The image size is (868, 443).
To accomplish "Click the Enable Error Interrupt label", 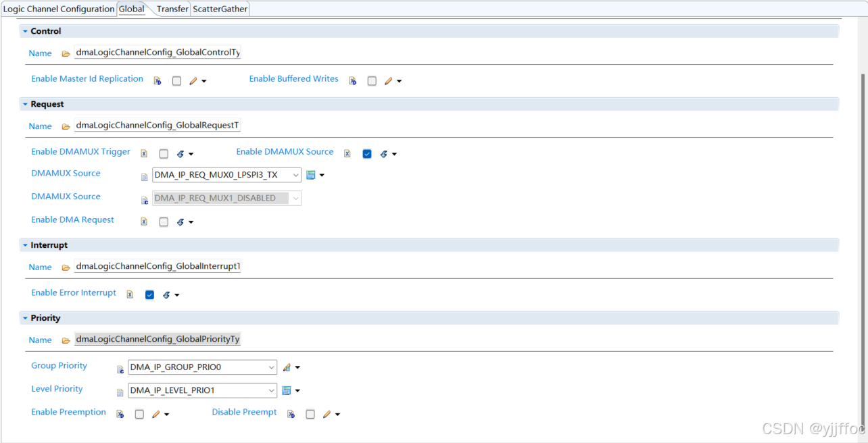I will [74, 292].
